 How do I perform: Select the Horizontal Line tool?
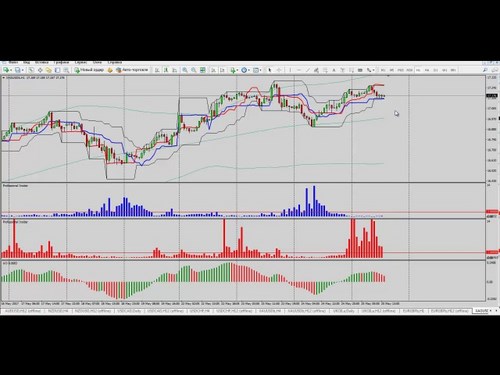299,70
